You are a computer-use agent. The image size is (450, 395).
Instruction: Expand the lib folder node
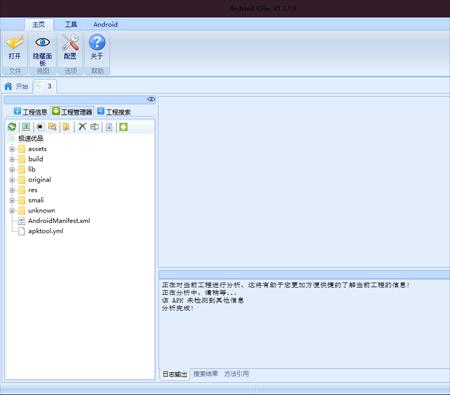12,170
